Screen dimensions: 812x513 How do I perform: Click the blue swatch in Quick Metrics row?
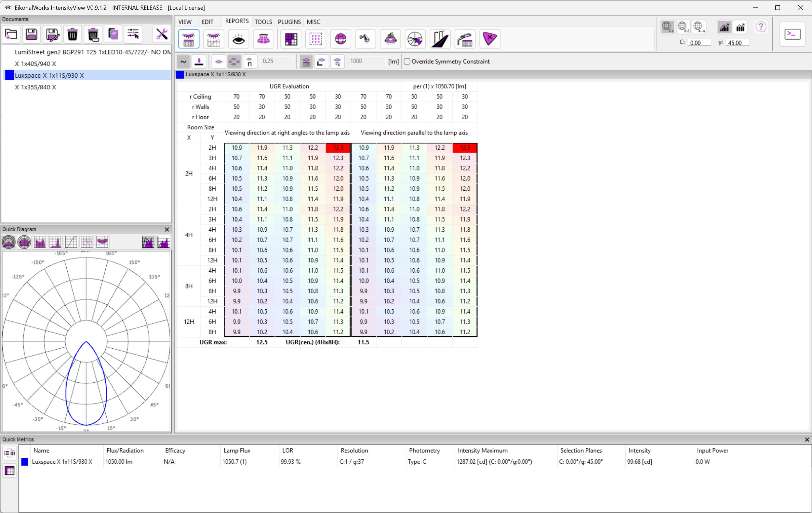tap(25, 462)
